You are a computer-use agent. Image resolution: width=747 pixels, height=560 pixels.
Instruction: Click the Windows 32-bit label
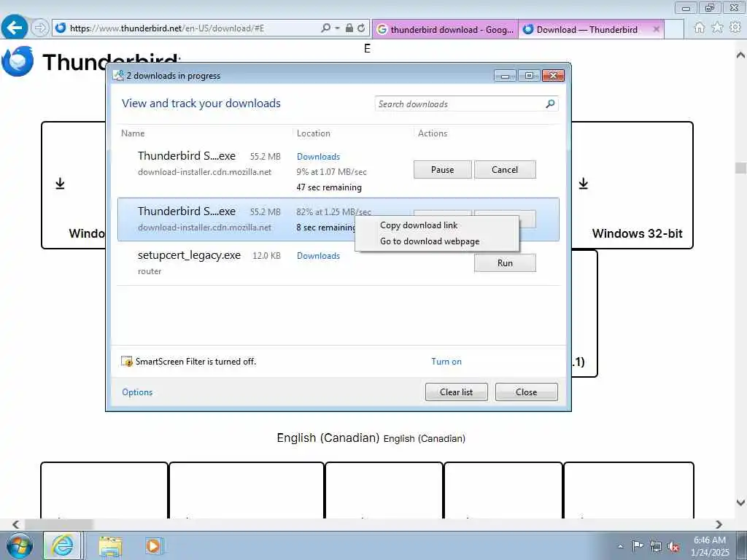pyautogui.click(x=637, y=233)
